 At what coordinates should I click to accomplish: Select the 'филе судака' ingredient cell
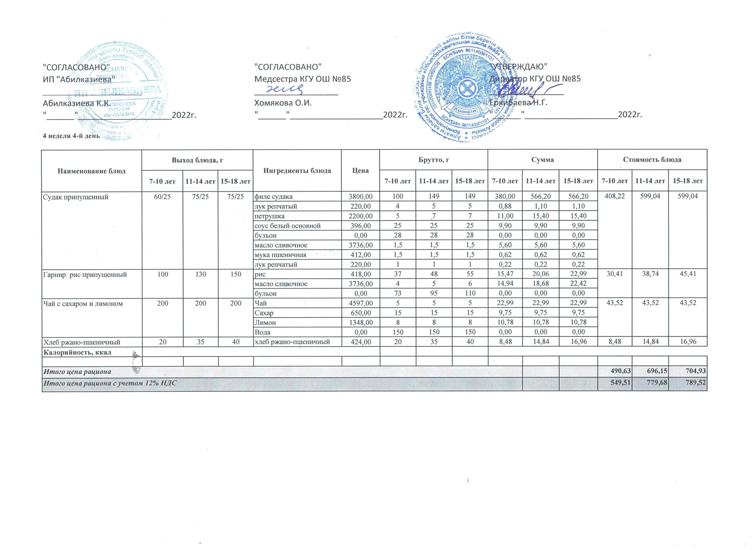(x=274, y=197)
